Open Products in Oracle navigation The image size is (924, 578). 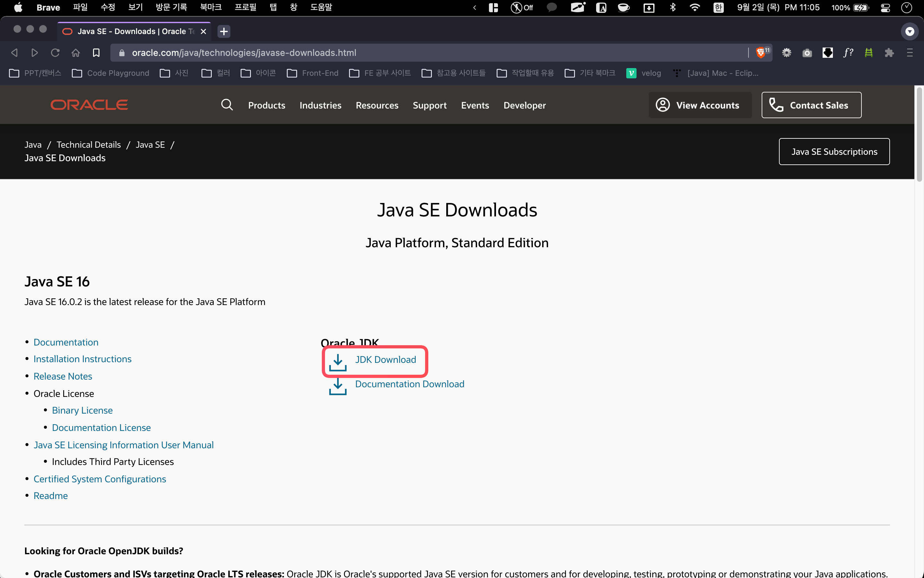(x=267, y=105)
